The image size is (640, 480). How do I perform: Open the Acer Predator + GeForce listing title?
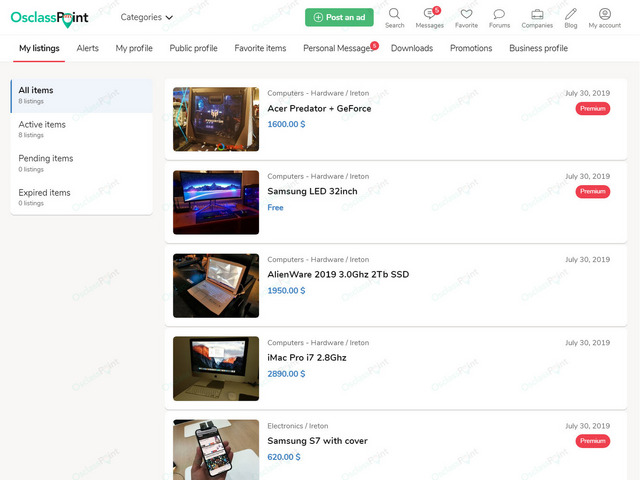(319, 109)
